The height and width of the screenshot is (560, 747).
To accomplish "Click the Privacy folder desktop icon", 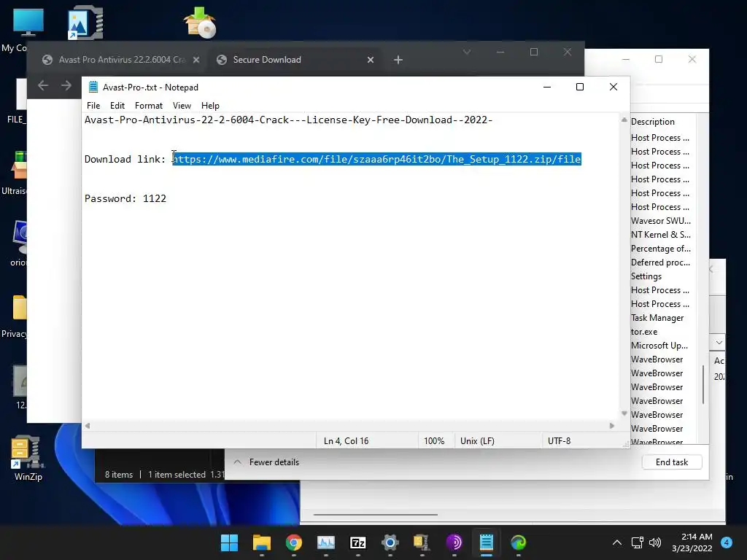I will point(20,308).
